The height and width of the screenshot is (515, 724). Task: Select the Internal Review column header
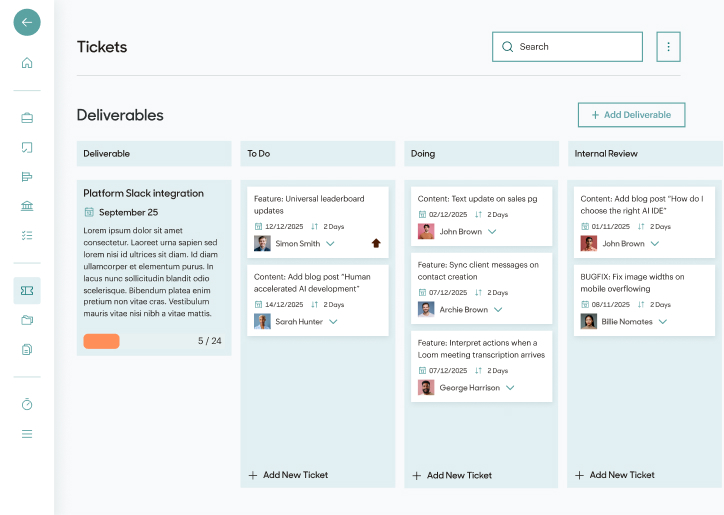pyautogui.click(x=646, y=153)
